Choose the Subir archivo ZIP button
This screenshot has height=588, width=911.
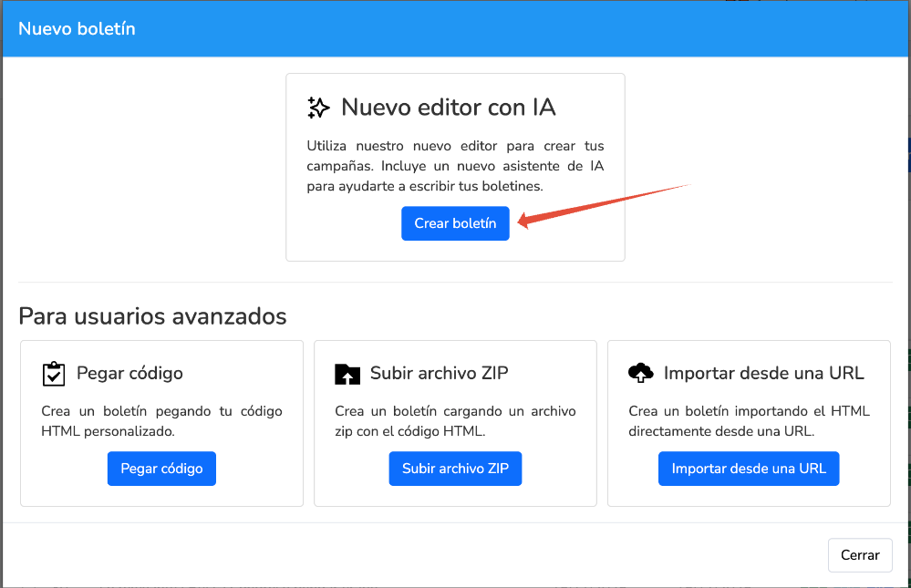click(455, 469)
